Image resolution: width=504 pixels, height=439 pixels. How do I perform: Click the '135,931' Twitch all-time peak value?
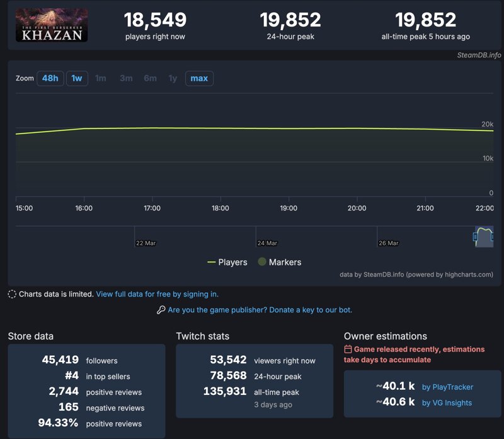[225, 391]
